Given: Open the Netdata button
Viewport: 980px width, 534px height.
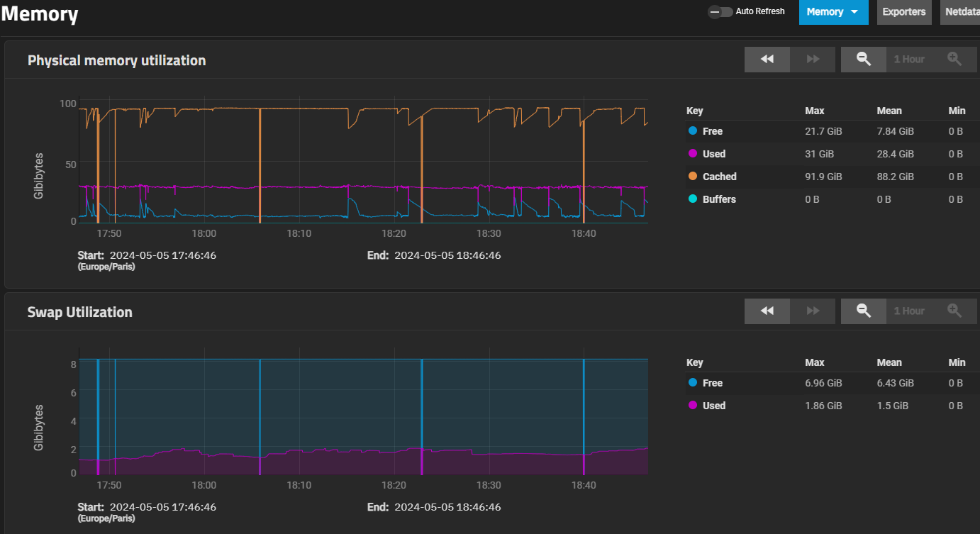Looking at the screenshot, I should [960, 12].
